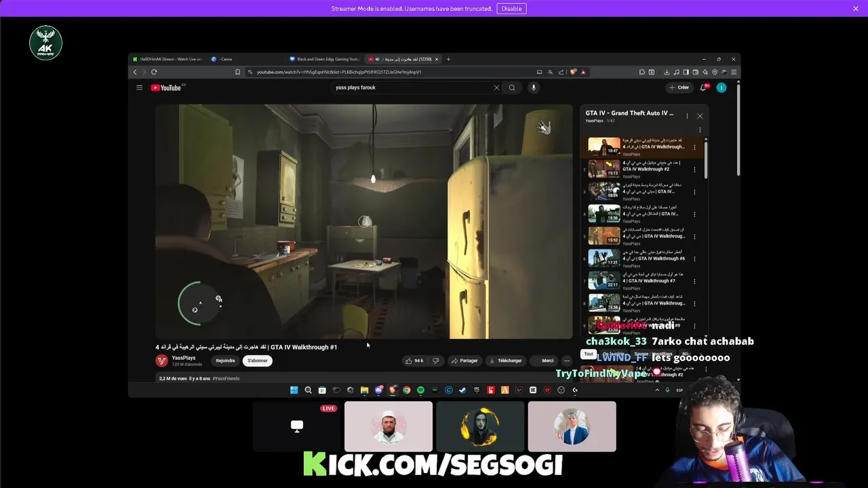
Task: Switch to the Kick stream browser tab
Action: tap(168, 59)
